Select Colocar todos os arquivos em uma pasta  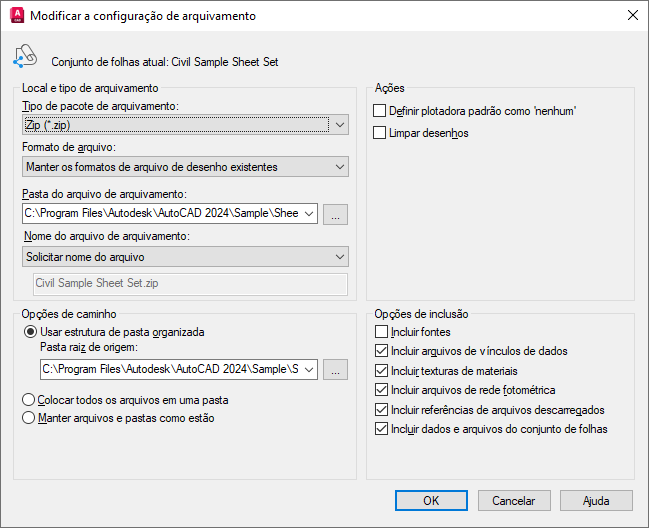click(32, 399)
